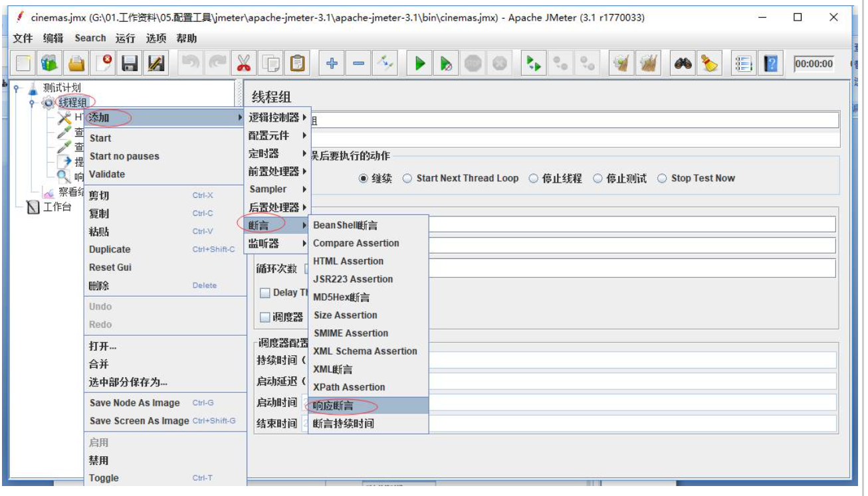
Task: Toggle the 调度器 checkbox
Action: [x=265, y=317]
